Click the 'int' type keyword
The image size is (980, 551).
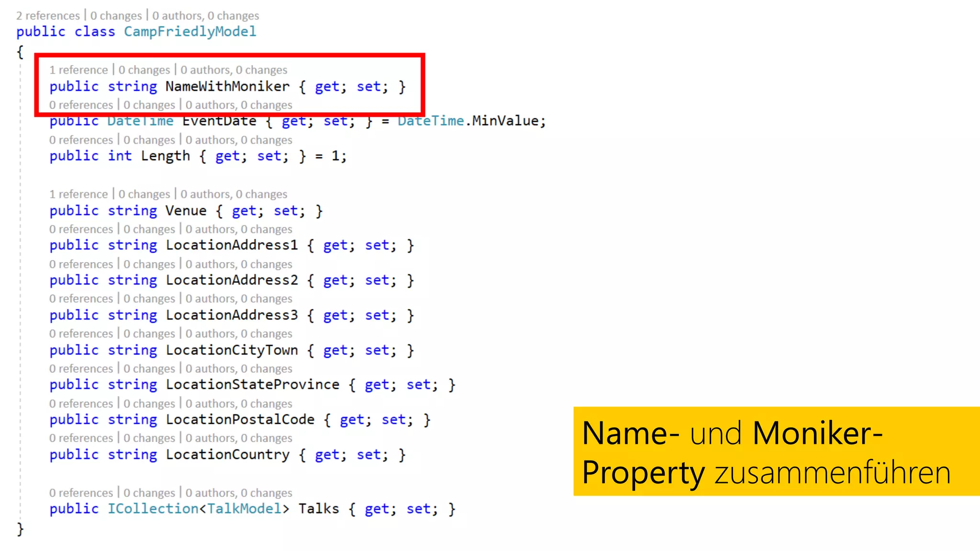point(120,156)
